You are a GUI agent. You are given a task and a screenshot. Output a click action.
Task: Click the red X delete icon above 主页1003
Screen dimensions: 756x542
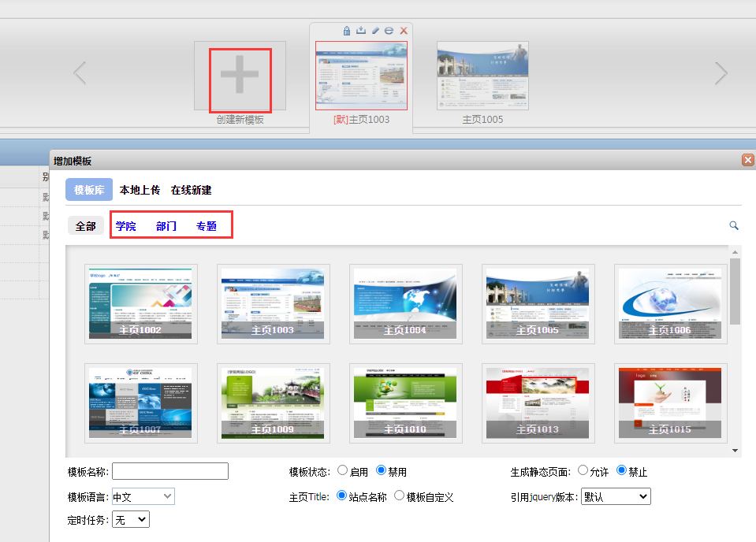[x=404, y=31]
